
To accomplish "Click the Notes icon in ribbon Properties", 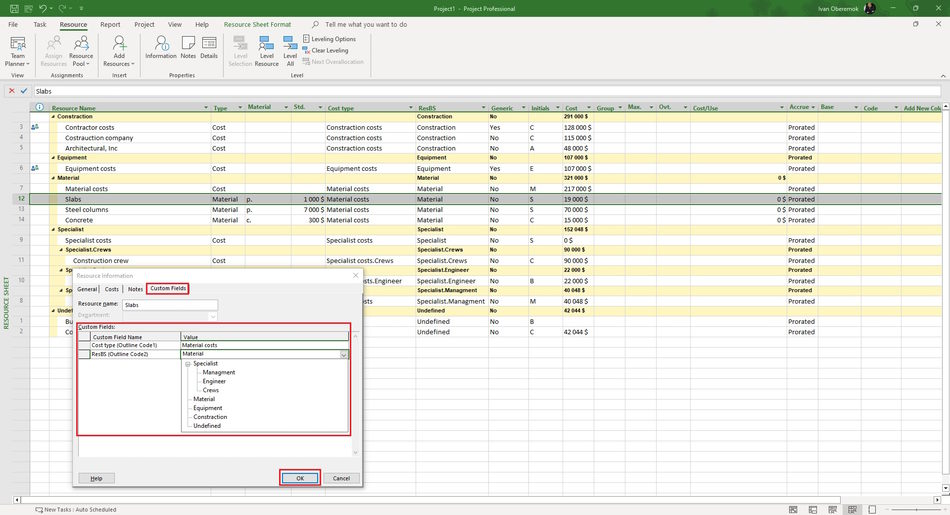I will point(188,43).
